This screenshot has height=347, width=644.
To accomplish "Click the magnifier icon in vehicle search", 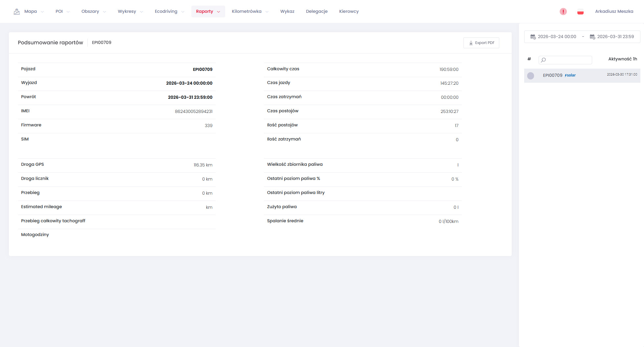I will click(x=544, y=60).
